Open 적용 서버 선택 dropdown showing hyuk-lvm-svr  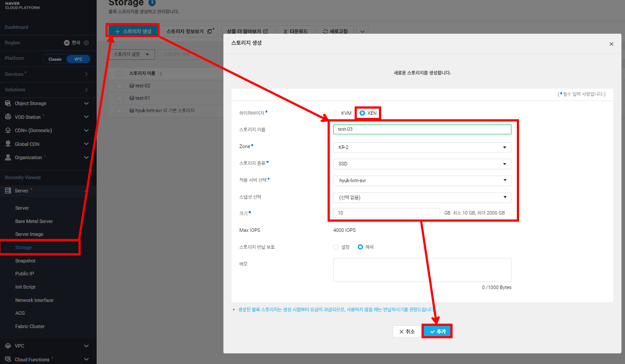pyautogui.click(x=422, y=180)
